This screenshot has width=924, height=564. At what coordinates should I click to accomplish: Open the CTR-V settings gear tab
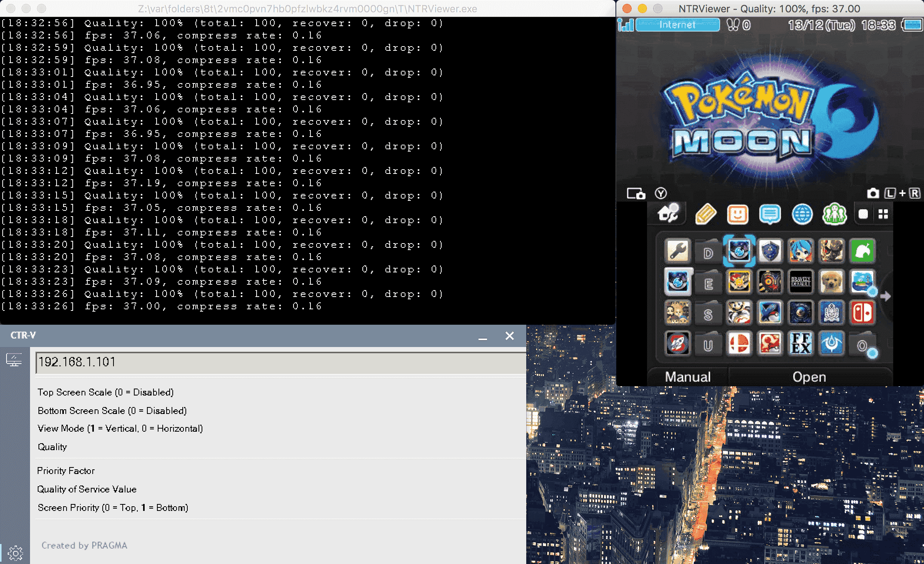point(15,553)
